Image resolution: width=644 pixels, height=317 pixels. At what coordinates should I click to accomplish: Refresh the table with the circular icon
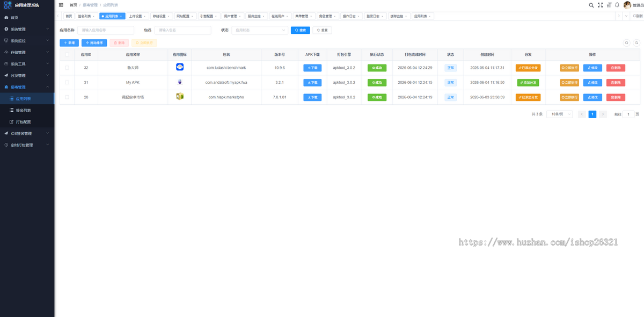tap(636, 42)
